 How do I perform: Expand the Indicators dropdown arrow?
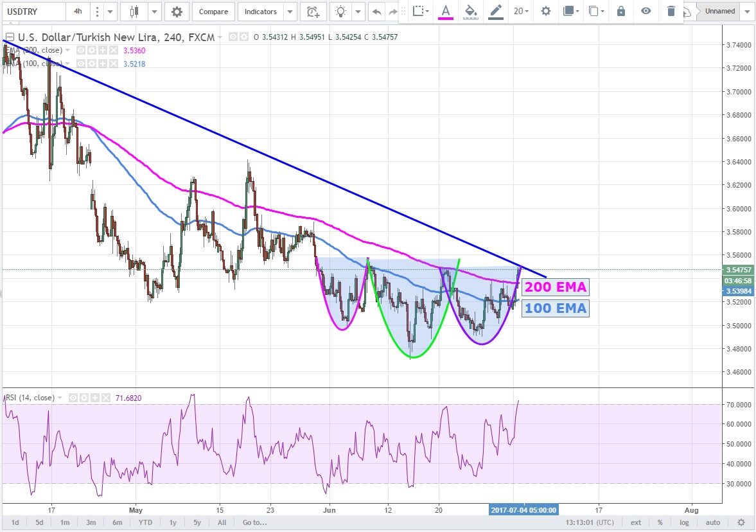(x=289, y=12)
